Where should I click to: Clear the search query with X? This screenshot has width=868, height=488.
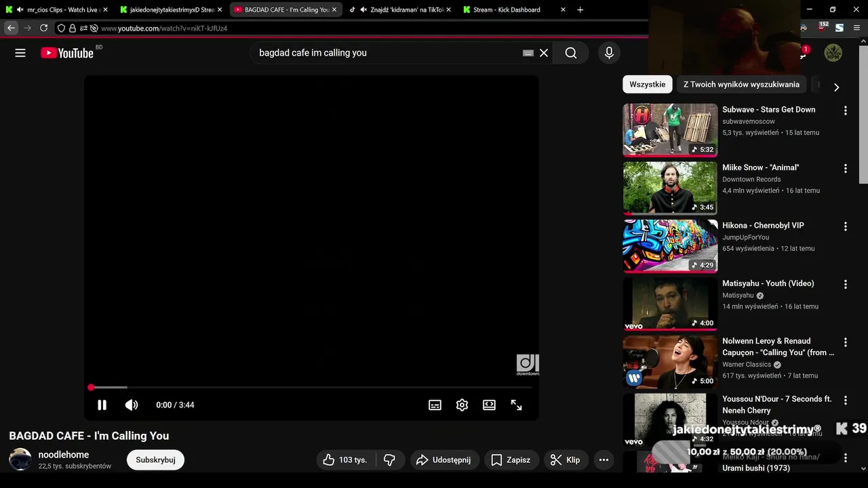click(x=544, y=53)
